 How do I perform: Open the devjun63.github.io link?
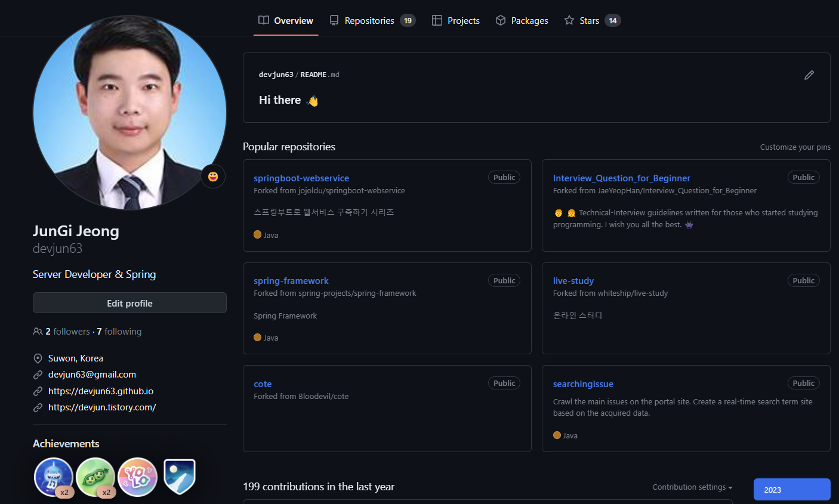point(101,391)
